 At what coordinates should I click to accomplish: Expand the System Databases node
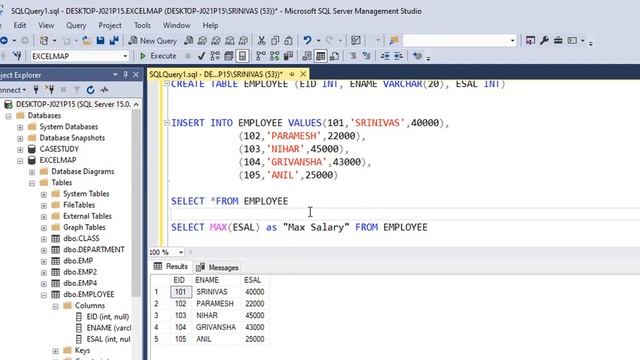coord(20,127)
